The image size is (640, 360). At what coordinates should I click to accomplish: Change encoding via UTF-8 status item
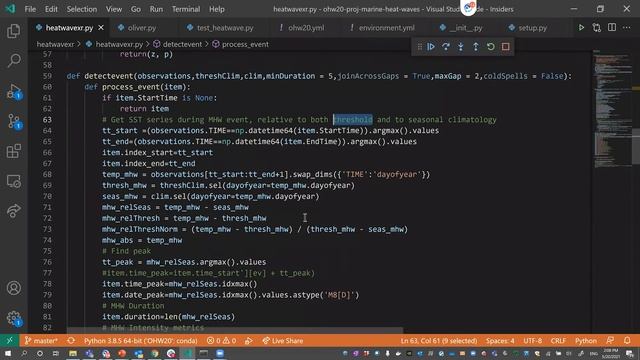(533, 340)
